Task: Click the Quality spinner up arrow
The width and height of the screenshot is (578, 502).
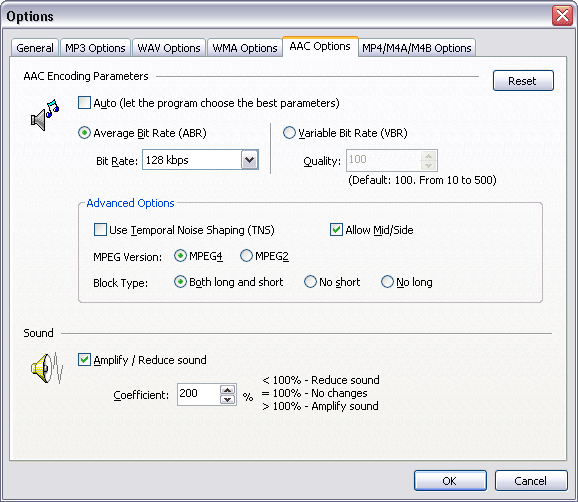Action: coord(429,156)
